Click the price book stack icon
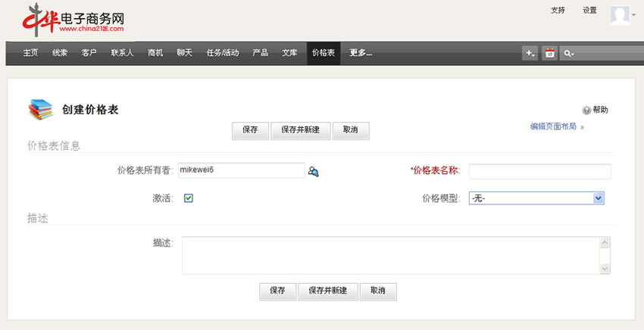 (x=40, y=111)
